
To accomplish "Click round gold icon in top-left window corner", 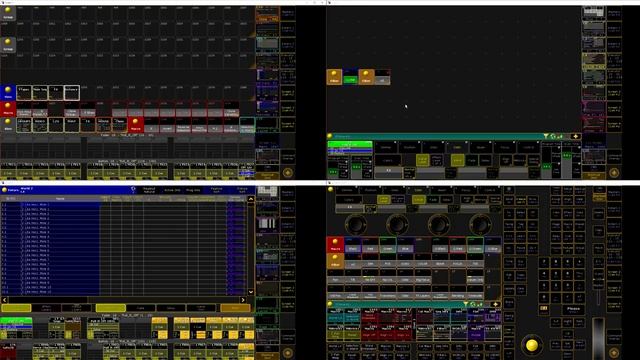I will click(x=287, y=173).
